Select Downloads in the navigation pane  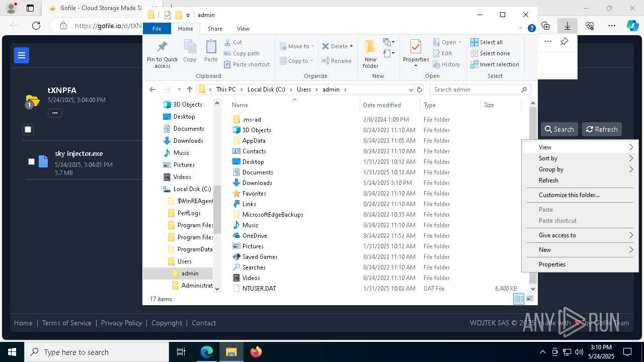point(188,141)
